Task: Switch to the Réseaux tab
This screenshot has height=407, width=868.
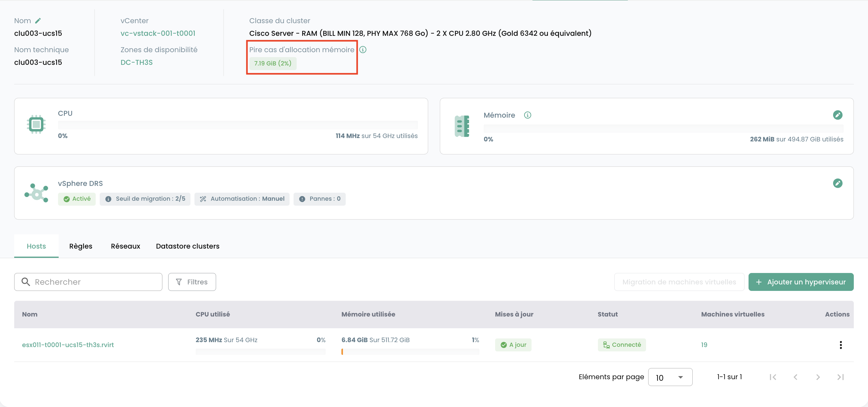Action: [x=125, y=246]
